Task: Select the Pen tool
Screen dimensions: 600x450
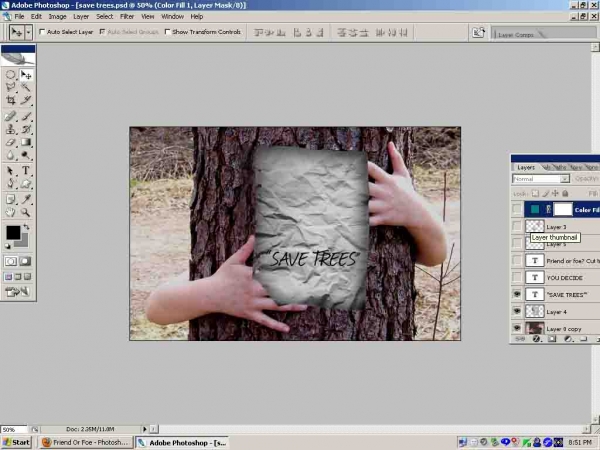Action: pos(11,184)
